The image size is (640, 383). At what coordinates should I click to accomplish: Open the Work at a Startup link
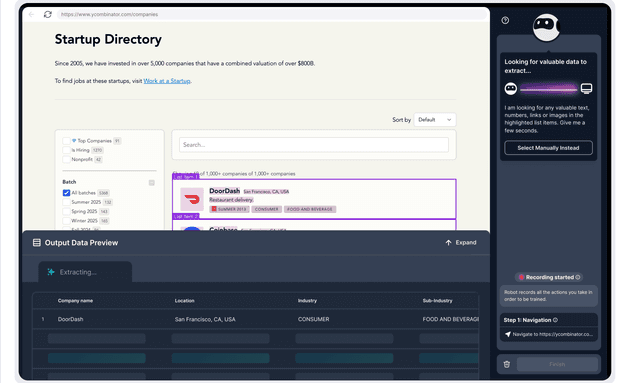[x=167, y=81]
